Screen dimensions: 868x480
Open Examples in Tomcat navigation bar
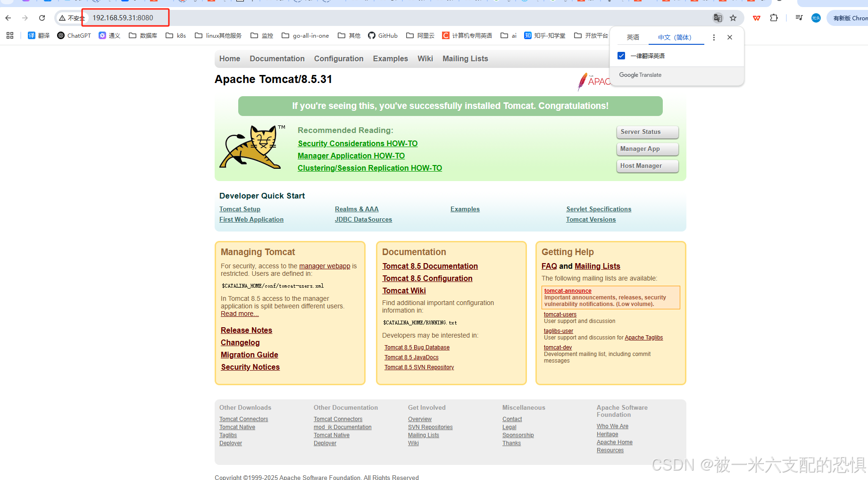coord(391,58)
